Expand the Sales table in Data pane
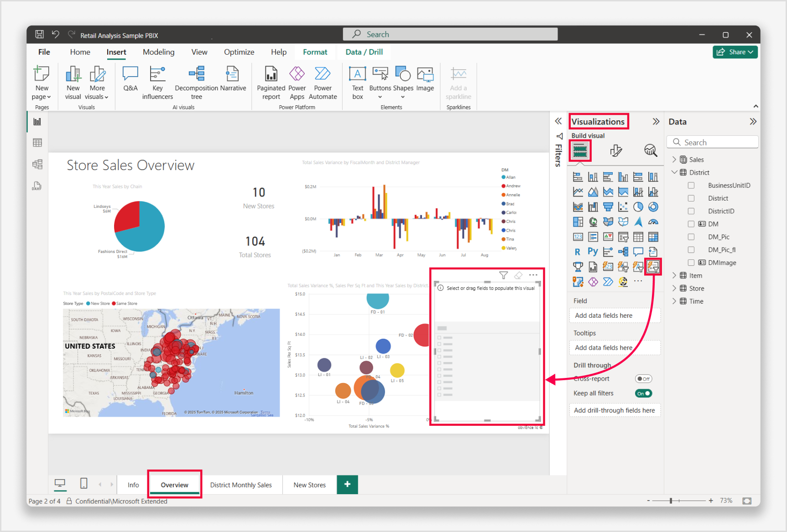 [x=674, y=160]
